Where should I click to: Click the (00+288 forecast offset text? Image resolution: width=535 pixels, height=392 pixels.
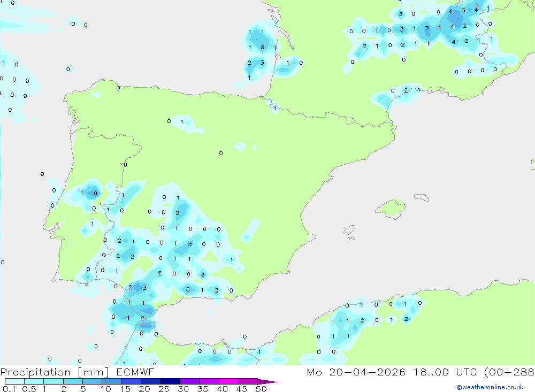508,372
